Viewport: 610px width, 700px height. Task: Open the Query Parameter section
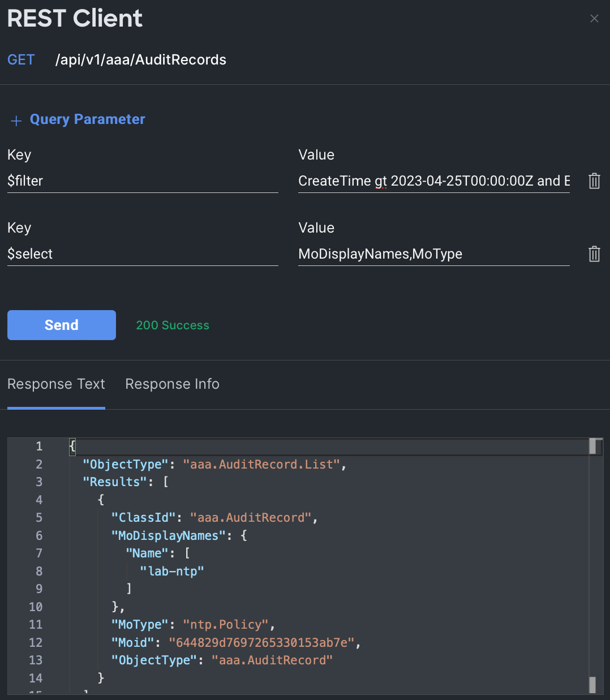point(87,119)
